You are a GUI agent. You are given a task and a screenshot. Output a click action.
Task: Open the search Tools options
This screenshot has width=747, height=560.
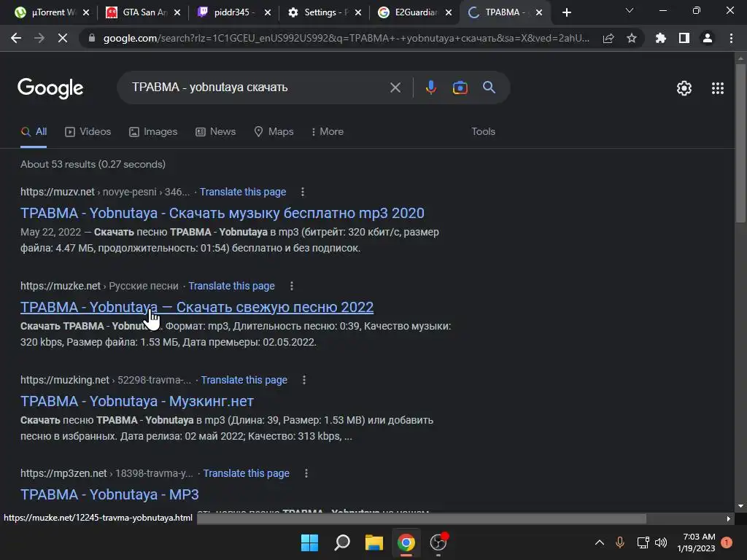tap(483, 131)
